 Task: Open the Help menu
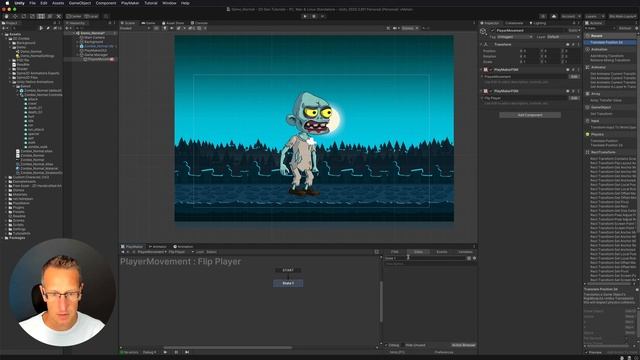(185, 3)
